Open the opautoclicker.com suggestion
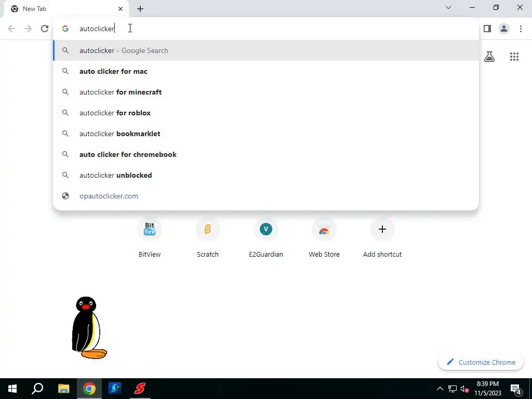 click(x=266, y=196)
